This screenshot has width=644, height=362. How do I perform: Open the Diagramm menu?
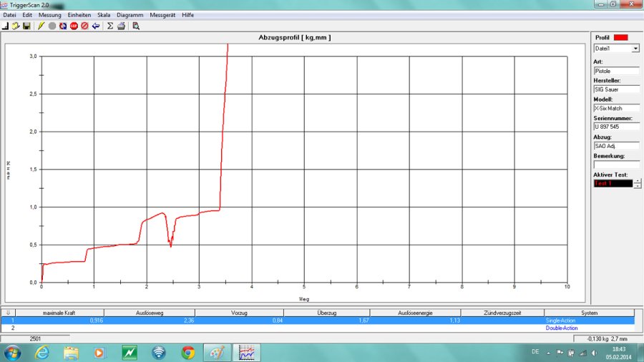coord(130,15)
